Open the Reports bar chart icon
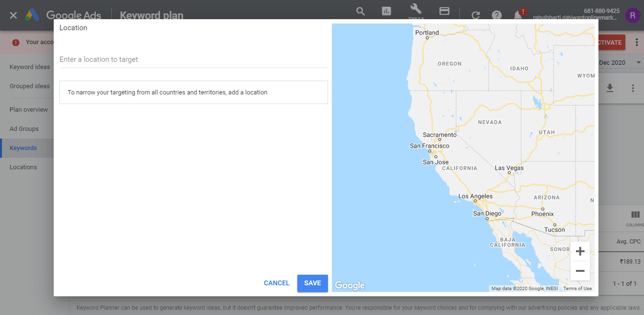 (386, 12)
